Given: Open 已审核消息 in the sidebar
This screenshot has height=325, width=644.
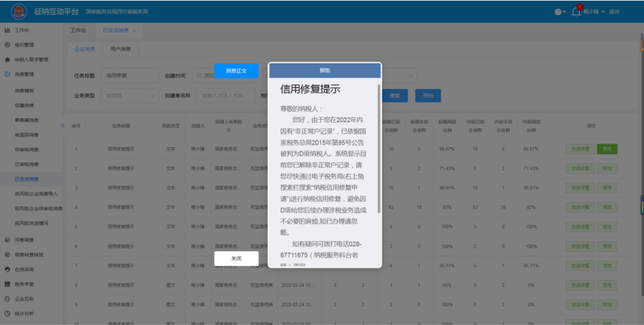Looking at the screenshot, I should tap(27, 164).
